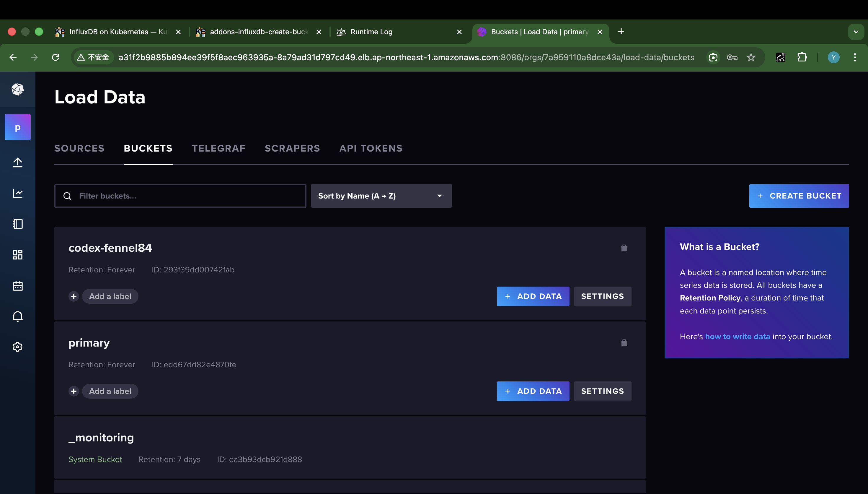Open Settings for codex-fennel84 bucket
The image size is (868, 494).
coord(602,296)
